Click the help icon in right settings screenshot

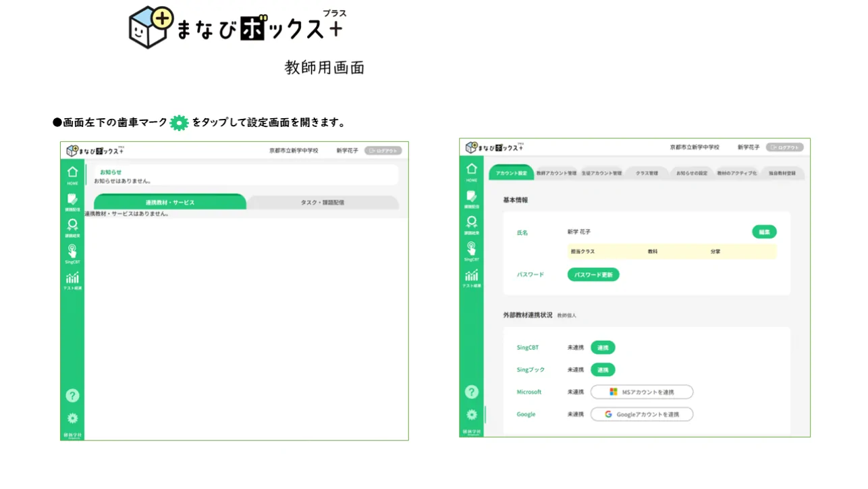coord(471,392)
